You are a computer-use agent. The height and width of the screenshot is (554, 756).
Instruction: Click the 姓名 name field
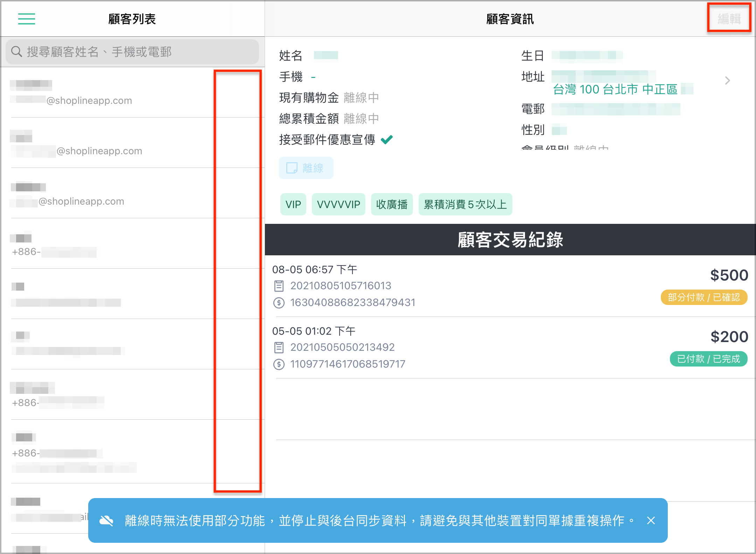[x=309, y=56]
